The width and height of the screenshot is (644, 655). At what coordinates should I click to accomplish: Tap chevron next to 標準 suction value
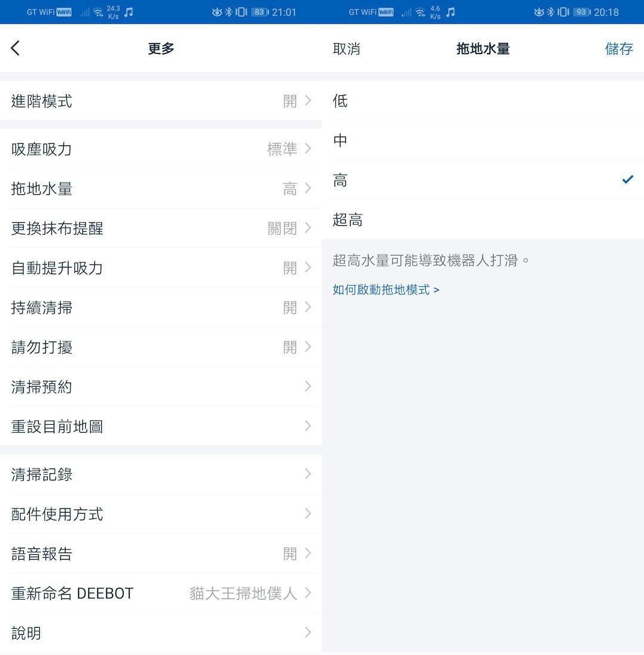(x=308, y=149)
